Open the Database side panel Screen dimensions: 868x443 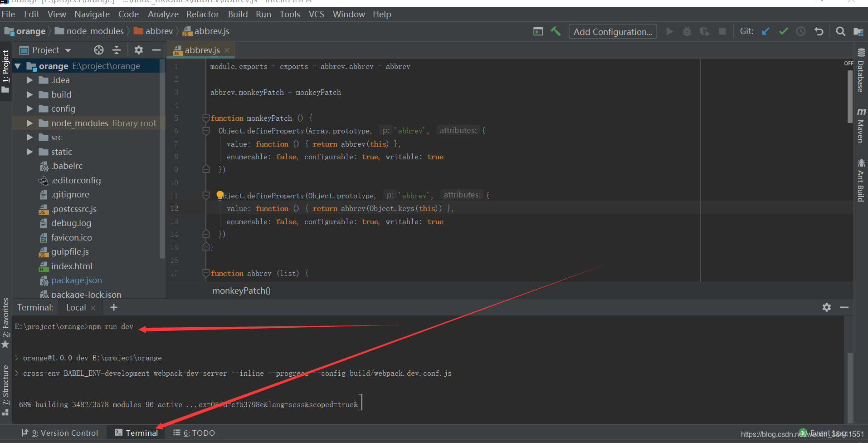point(861,70)
